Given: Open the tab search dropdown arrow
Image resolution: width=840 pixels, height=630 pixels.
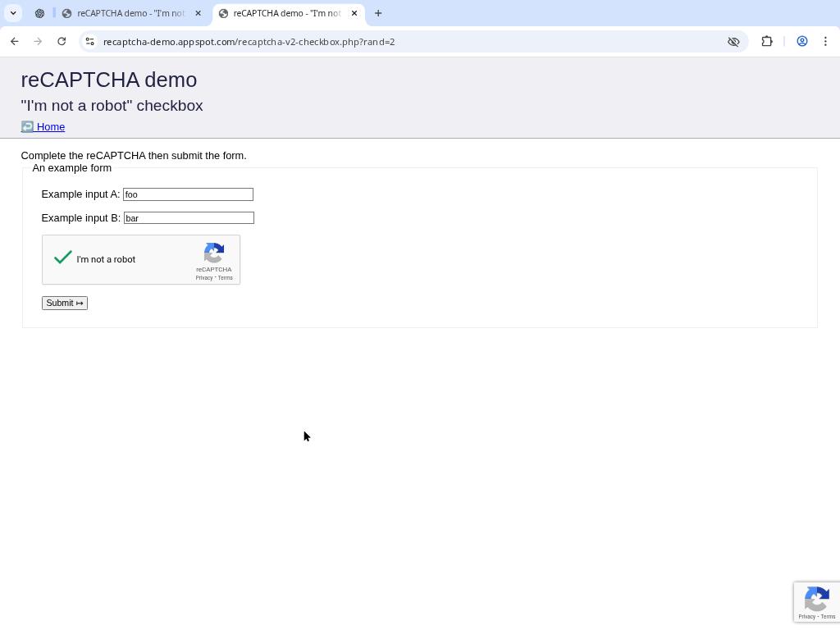Looking at the screenshot, I should (13, 13).
